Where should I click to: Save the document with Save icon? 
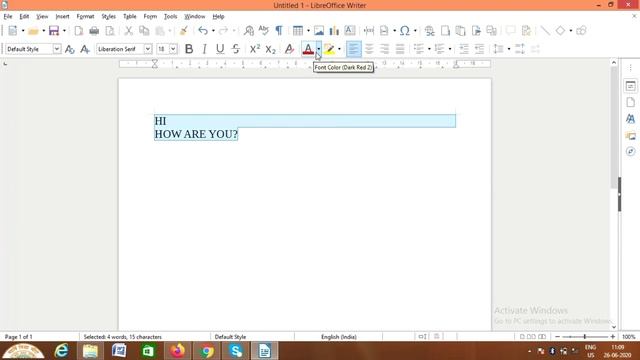click(54, 31)
